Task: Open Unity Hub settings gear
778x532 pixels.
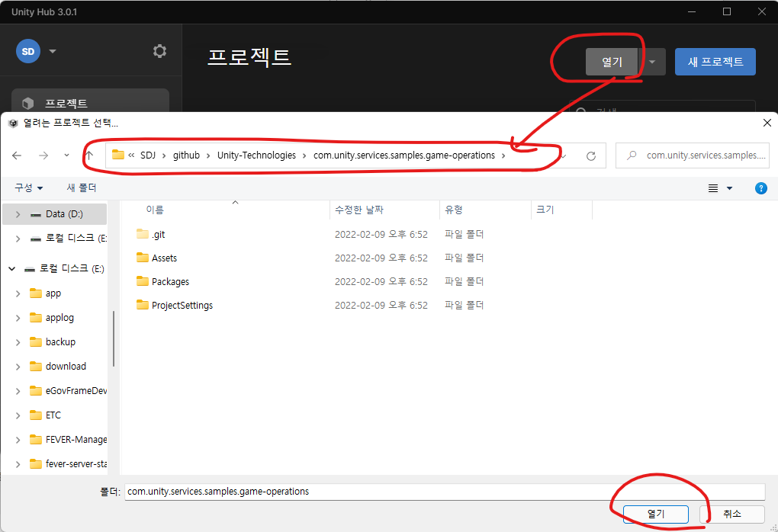Action: click(159, 51)
